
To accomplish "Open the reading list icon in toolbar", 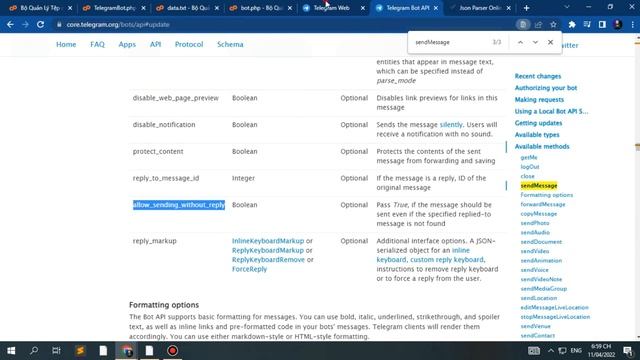I will pos(587,24).
